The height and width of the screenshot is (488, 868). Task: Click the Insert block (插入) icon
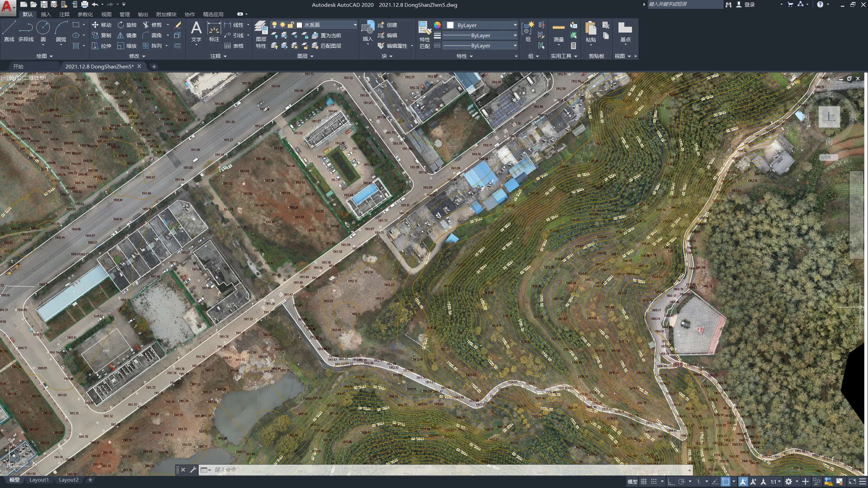point(368,32)
